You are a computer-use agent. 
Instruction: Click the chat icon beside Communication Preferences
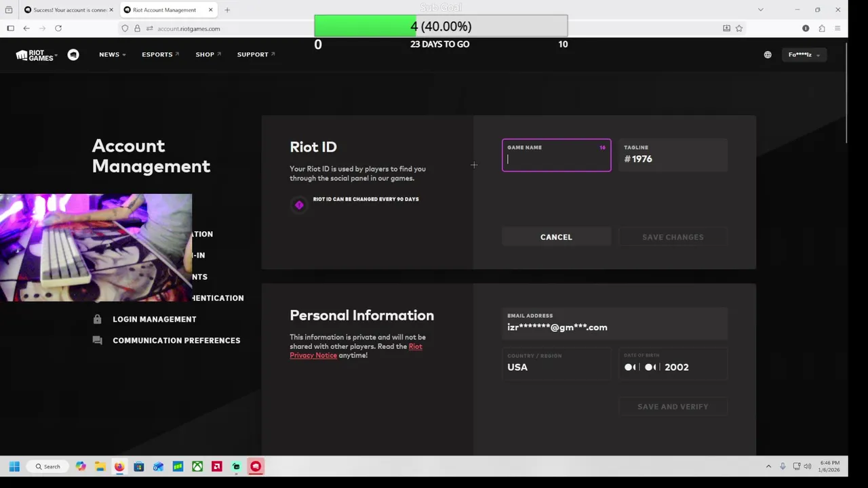coord(98,340)
